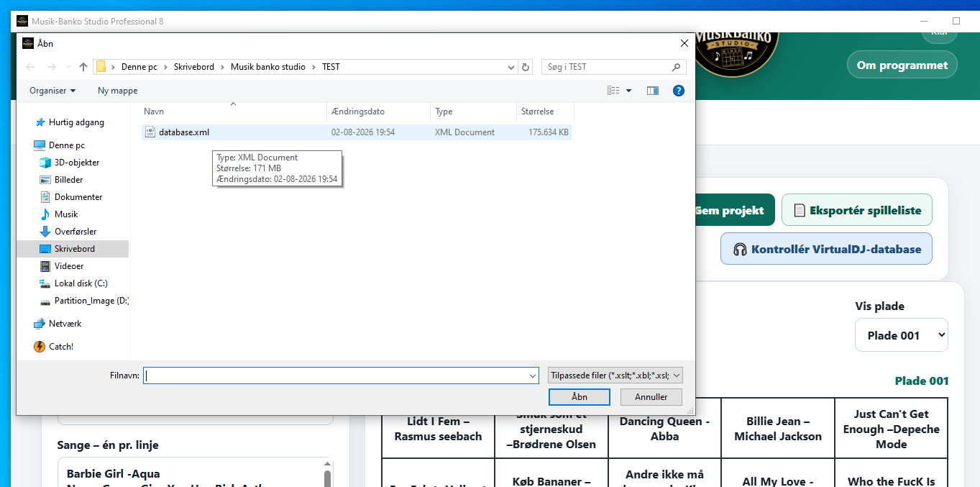Select 'Catch!' in the sidebar
Screen dimensions: 980x487
[61, 347]
